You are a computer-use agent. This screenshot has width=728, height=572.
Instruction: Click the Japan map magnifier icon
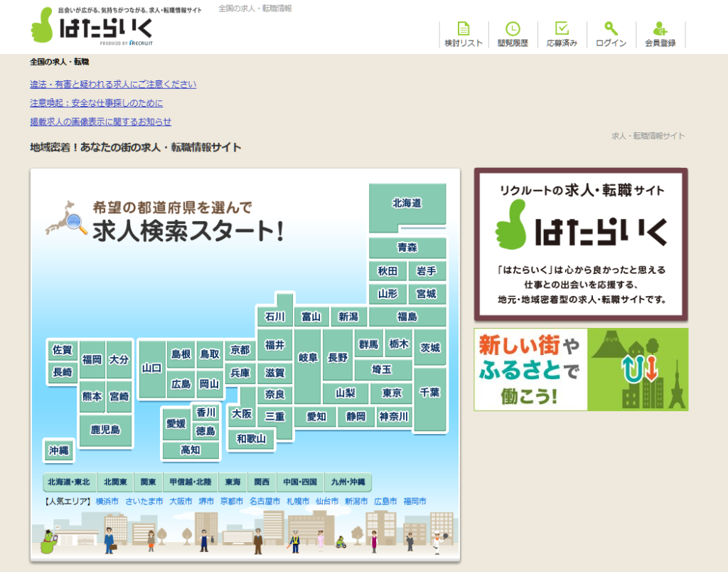coord(67,218)
